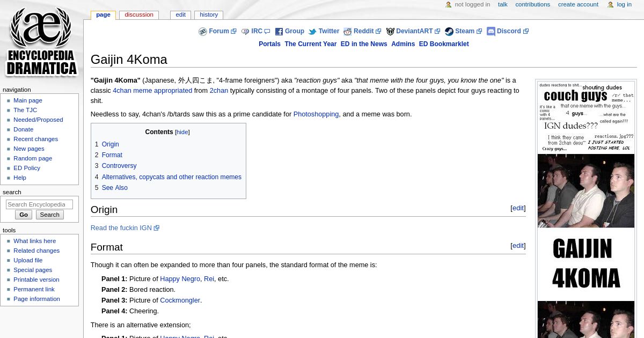Jump to 'Format' in the contents
The width and height of the screenshot is (644, 338).
point(112,155)
